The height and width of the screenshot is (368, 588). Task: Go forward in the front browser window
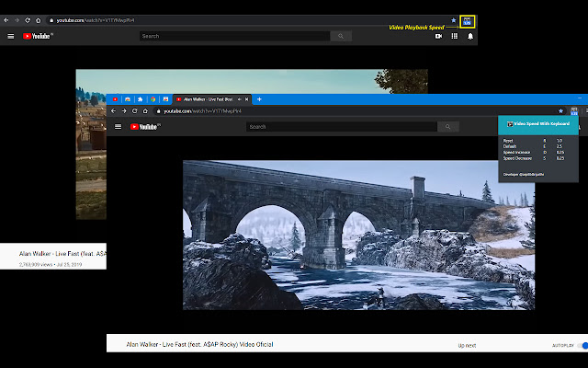click(124, 111)
